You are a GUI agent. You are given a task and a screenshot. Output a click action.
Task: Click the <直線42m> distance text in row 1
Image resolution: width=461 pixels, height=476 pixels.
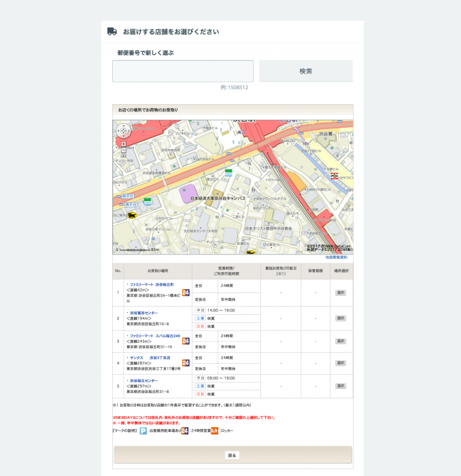pyautogui.click(x=138, y=290)
